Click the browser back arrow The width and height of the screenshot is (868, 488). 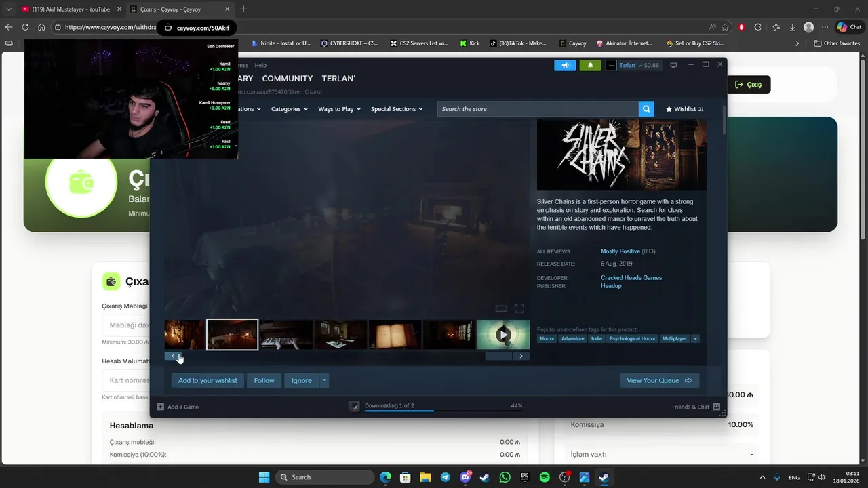pyautogui.click(x=9, y=27)
